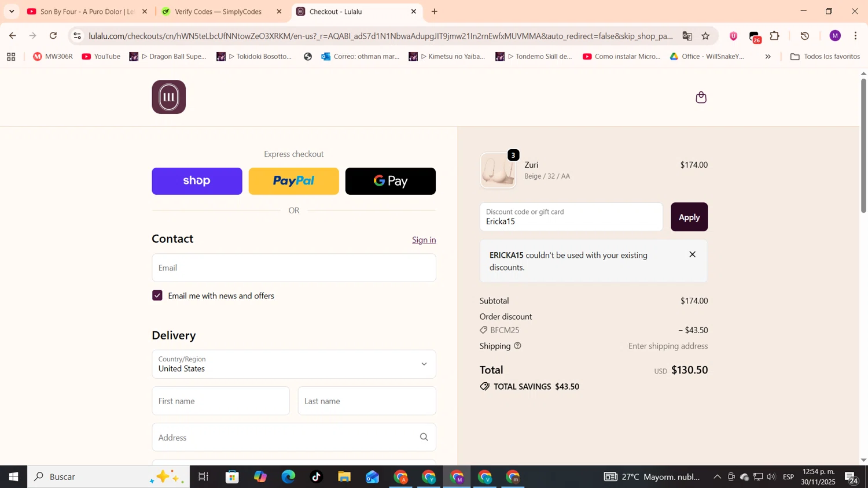Open the volume speaker tray icon
The width and height of the screenshot is (868, 488).
pyautogui.click(x=771, y=477)
